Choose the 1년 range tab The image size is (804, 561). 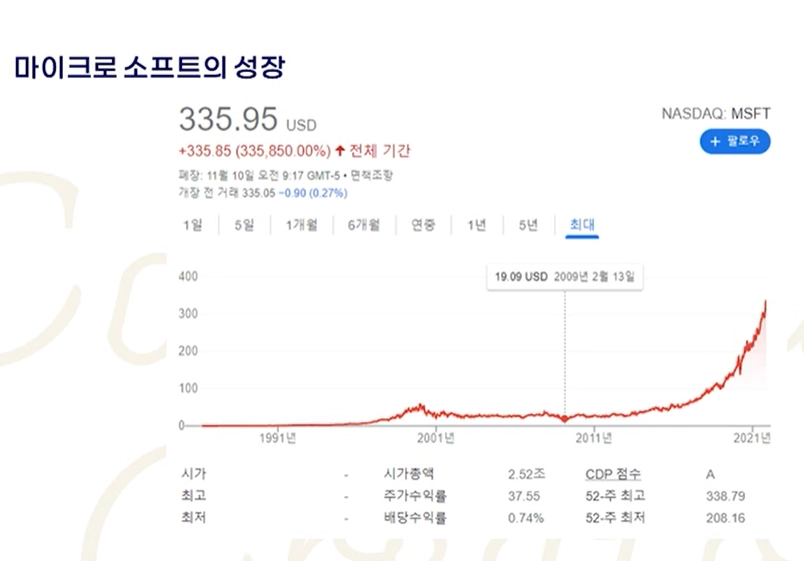point(476,225)
